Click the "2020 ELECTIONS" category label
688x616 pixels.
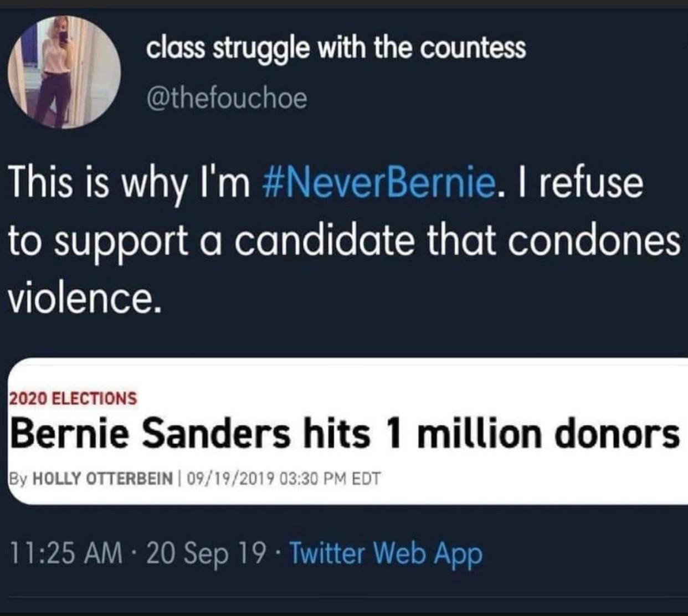pos(73,398)
